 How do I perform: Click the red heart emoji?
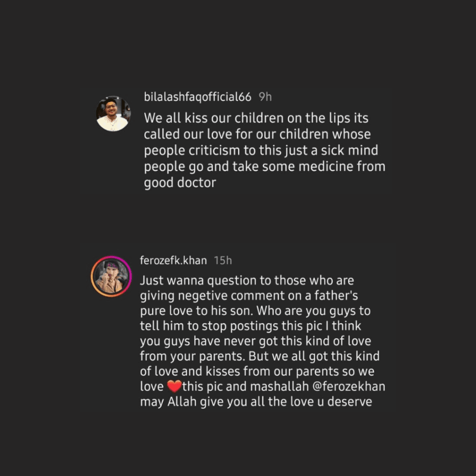173,387
